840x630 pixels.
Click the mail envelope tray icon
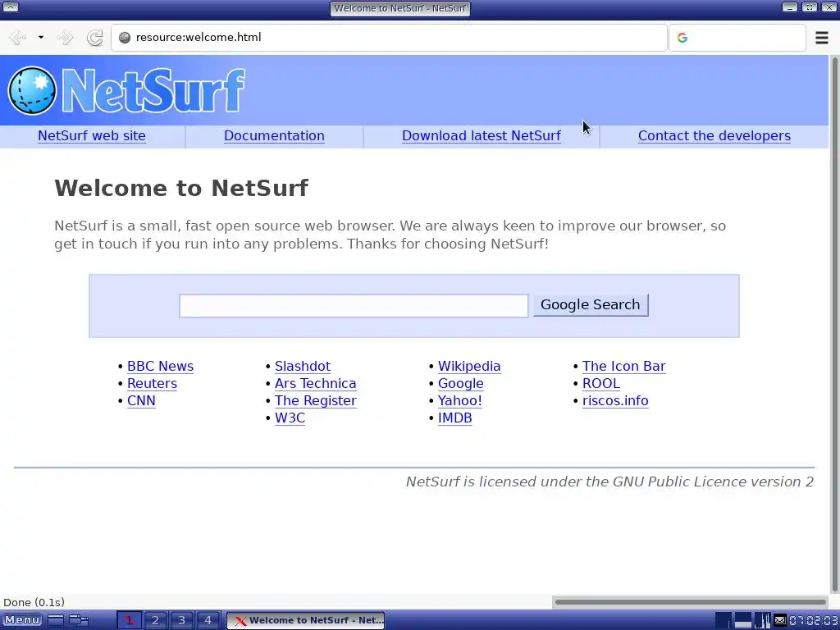point(780,620)
